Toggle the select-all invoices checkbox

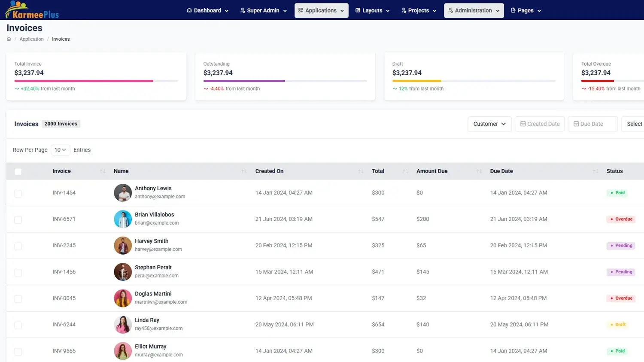tap(18, 172)
